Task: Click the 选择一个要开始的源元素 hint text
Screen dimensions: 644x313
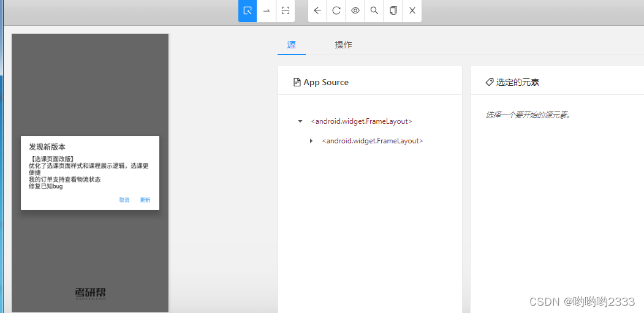Action: pyautogui.click(x=529, y=115)
